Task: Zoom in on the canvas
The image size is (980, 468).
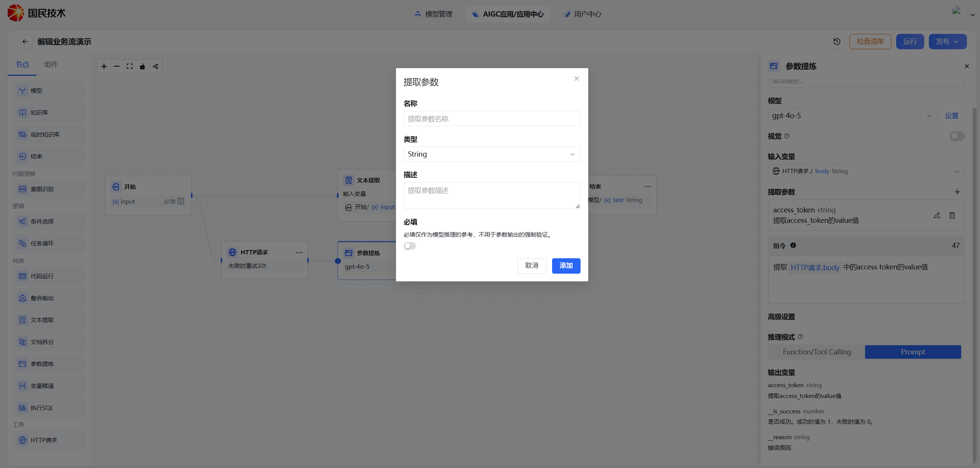Action: click(x=104, y=66)
